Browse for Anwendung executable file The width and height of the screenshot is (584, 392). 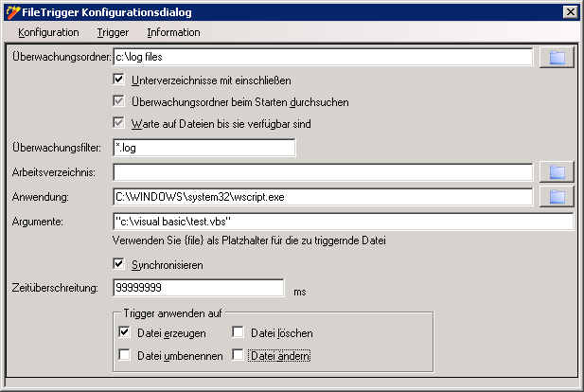[557, 196]
